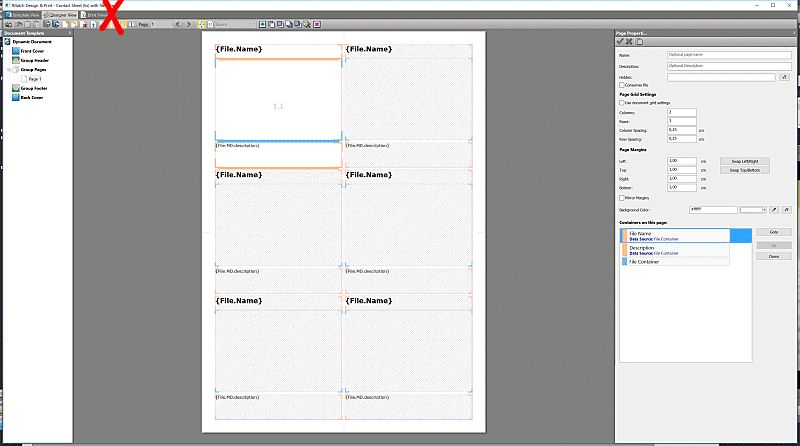Click the Left margin value field
Image resolution: width=800 pixels, height=446 pixels.
point(682,161)
